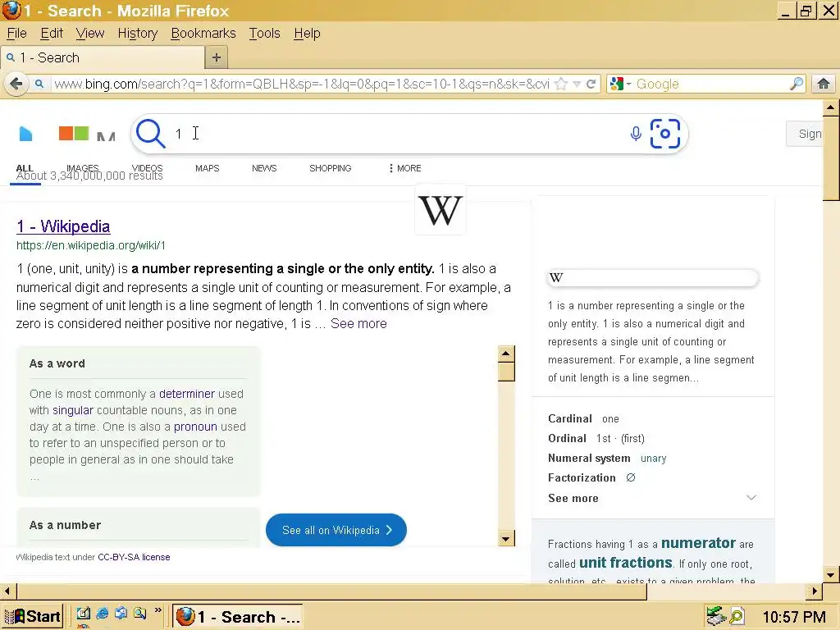This screenshot has height=630, width=840.
Task: Click the quick launch search magnifier icon
Action: (x=139, y=614)
